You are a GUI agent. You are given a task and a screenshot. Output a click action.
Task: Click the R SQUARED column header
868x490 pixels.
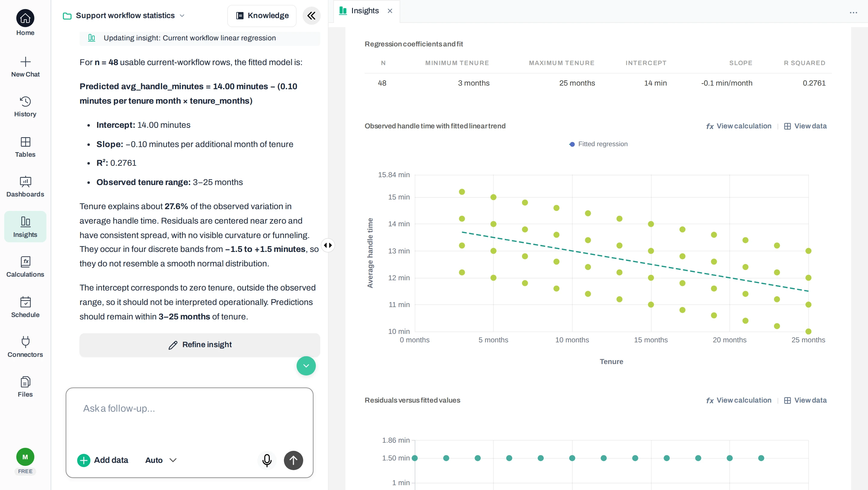pos(804,63)
